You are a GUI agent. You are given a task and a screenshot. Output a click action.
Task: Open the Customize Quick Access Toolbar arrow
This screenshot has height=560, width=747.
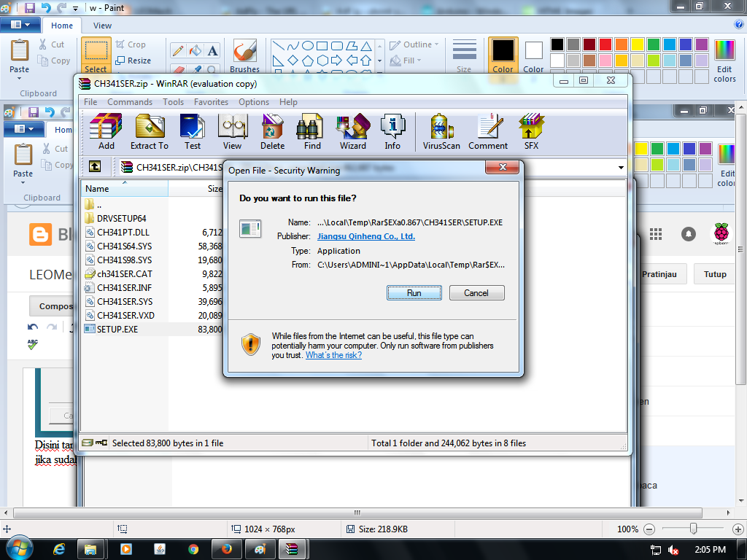click(x=75, y=8)
